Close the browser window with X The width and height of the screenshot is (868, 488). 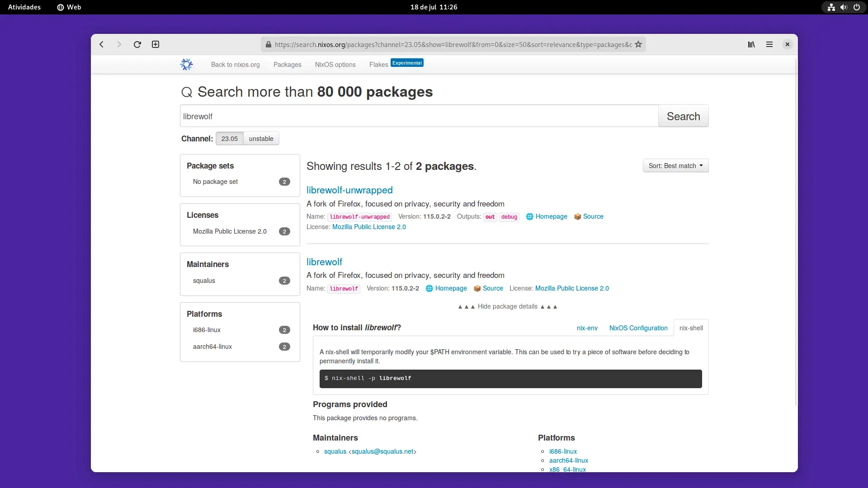[x=788, y=44]
